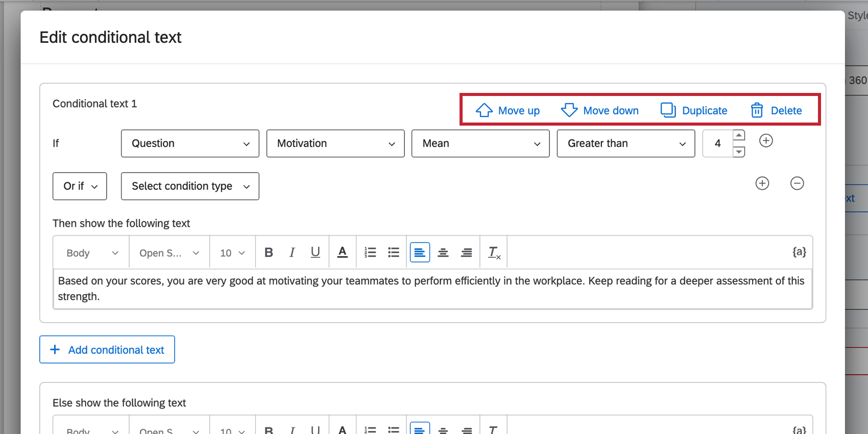Insert a numbered list

pyautogui.click(x=370, y=252)
